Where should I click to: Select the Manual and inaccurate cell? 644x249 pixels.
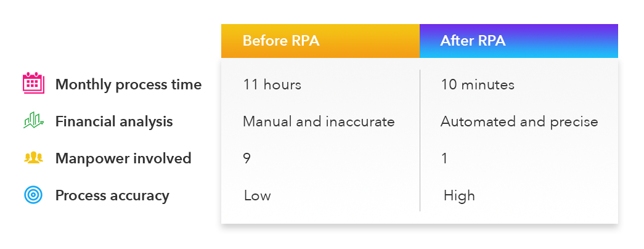pyautogui.click(x=319, y=121)
